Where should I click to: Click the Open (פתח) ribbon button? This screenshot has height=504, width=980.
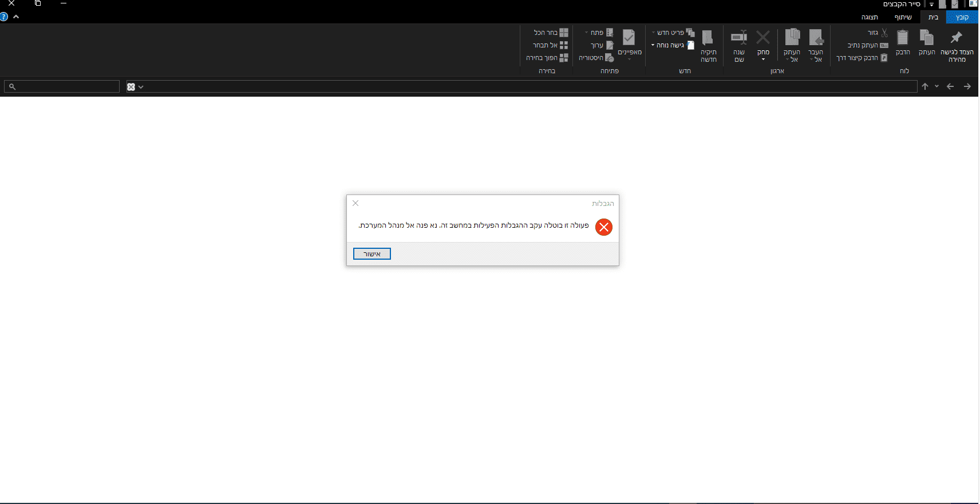(x=602, y=33)
